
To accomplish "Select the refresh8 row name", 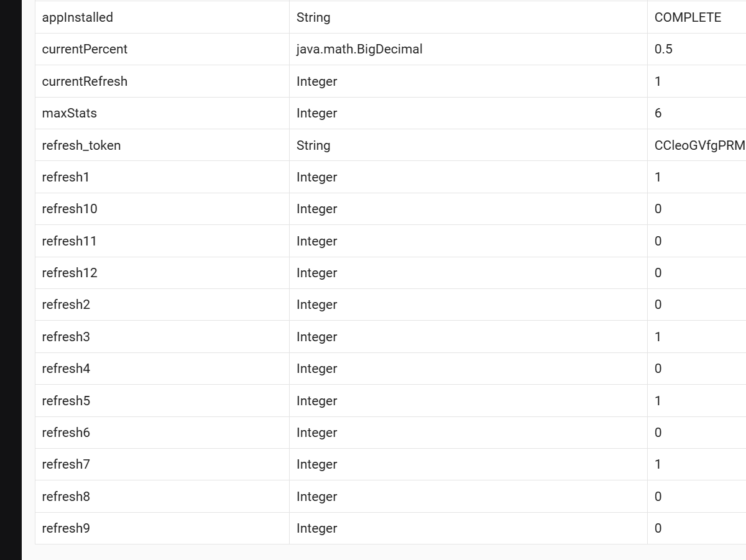I will tap(66, 497).
